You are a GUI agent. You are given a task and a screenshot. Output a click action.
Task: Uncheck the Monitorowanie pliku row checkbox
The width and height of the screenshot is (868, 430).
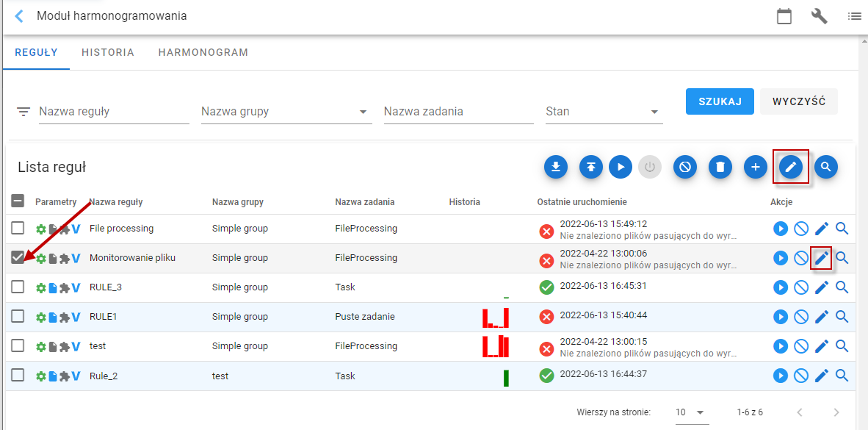point(18,257)
